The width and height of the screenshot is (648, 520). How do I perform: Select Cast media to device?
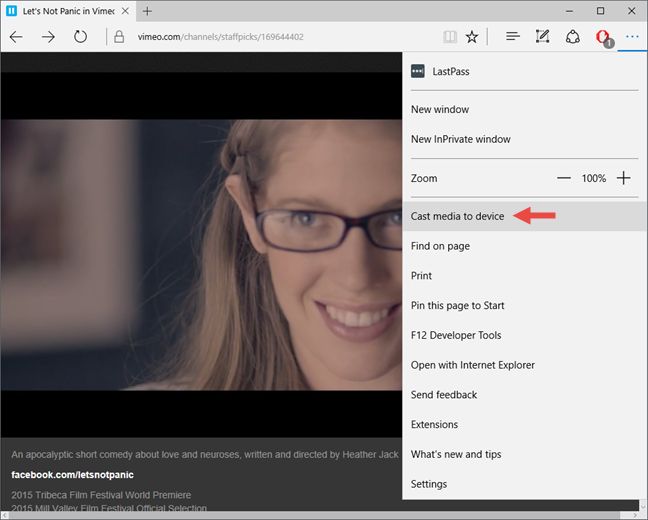tap(524, 216)
